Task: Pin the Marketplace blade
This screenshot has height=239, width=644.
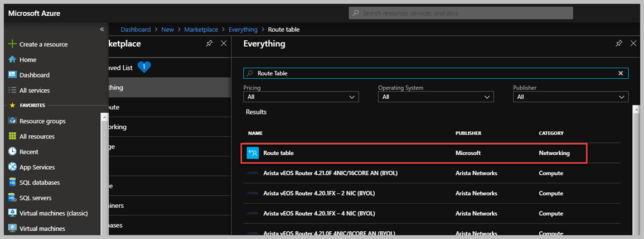Action: [x=209, y=44]
